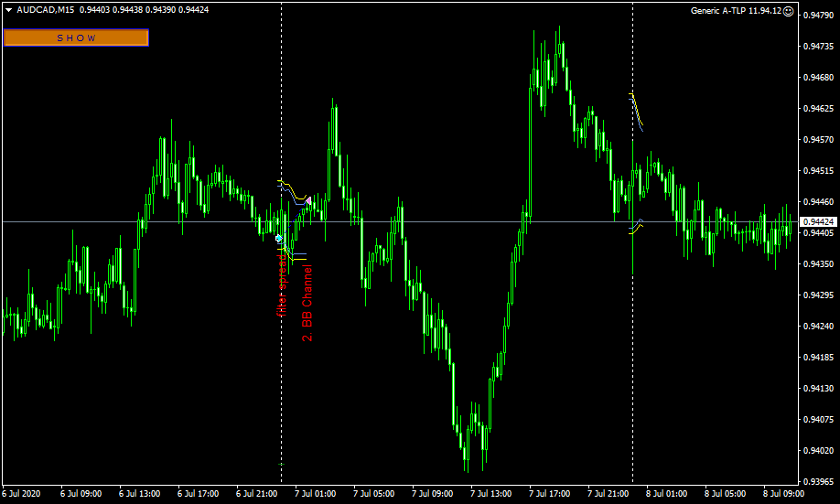Click the 0.94295 price axis label
Image resolution: width=840 pixels, height=504 pixels.
point(819,295)
